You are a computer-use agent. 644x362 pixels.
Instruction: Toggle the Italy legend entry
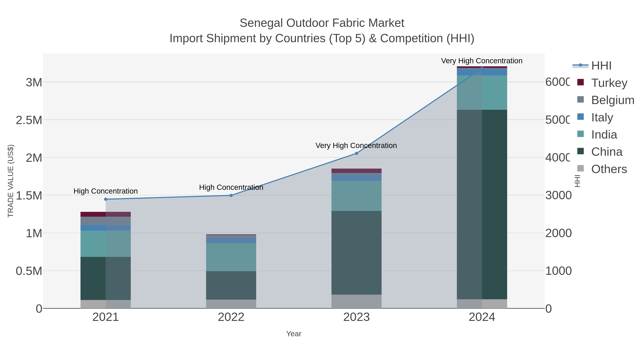[595, 117]
